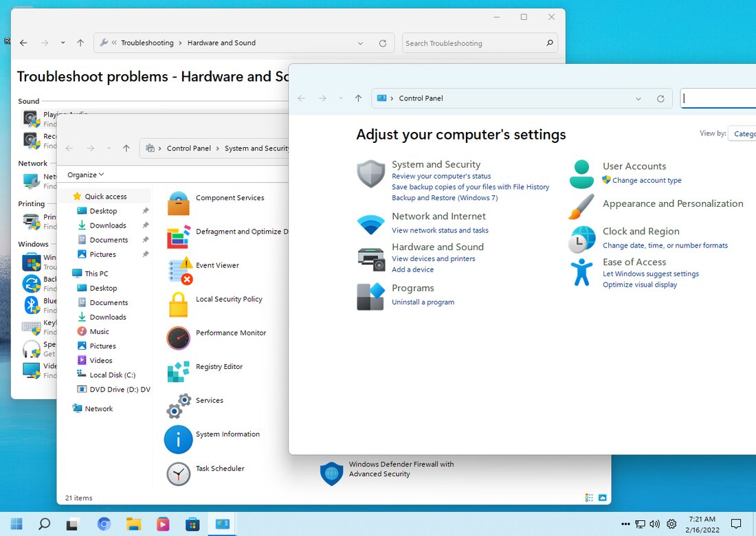Screen dimensions: 756x536
Task: Click View network status and tasks
Action: click(440, 230)
